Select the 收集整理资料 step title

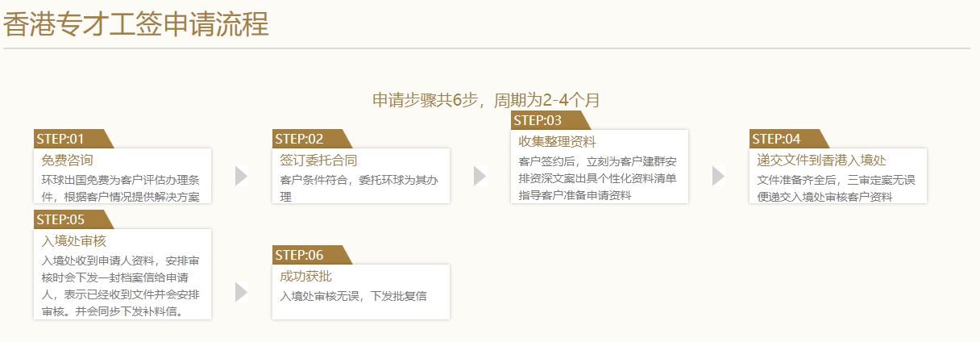coord(558,142)
